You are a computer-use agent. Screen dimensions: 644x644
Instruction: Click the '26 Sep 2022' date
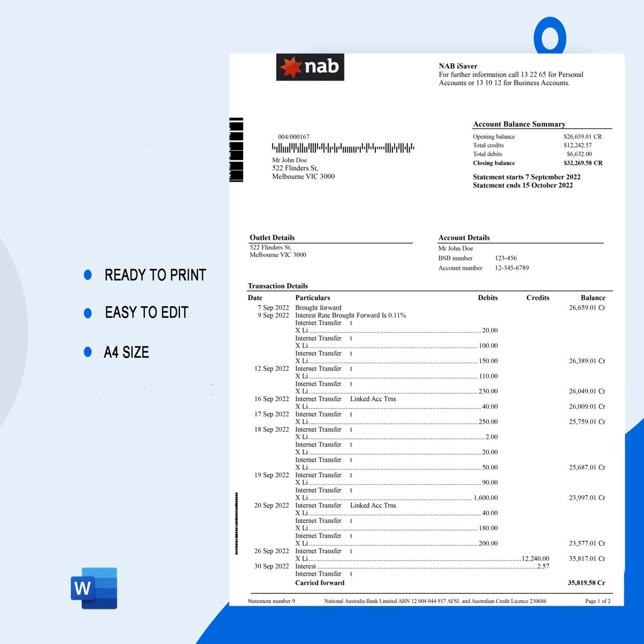(272, 551)
